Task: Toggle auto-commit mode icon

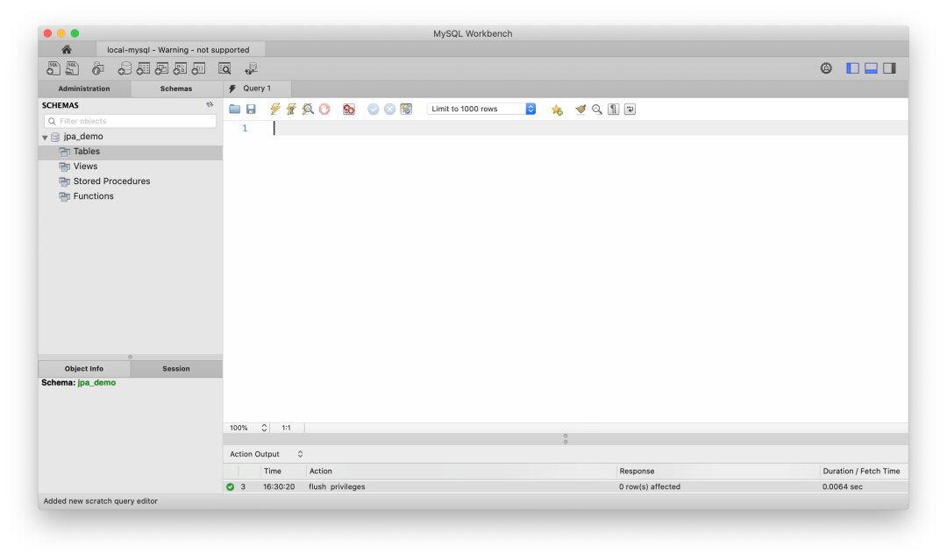Action: click(x=406, y=109)
